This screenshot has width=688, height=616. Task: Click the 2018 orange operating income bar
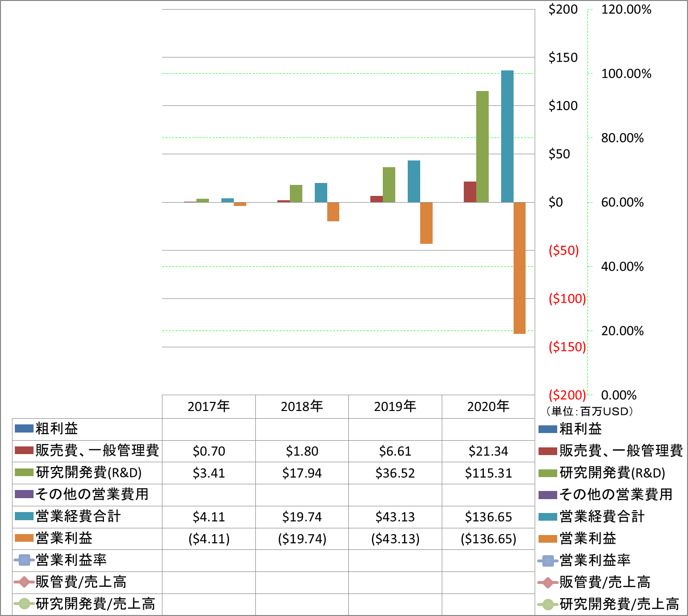(x=333, y=212)
